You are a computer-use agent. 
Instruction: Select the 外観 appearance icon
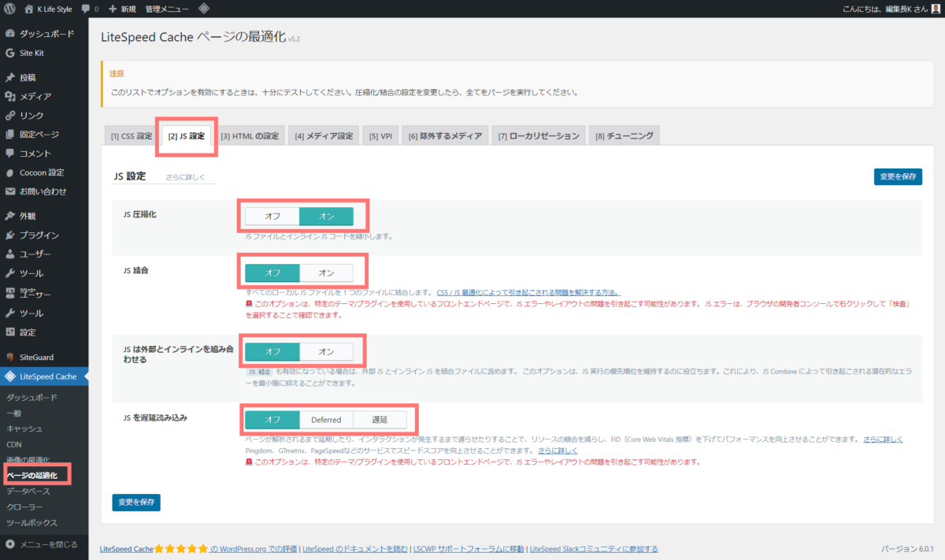point(9,214)
